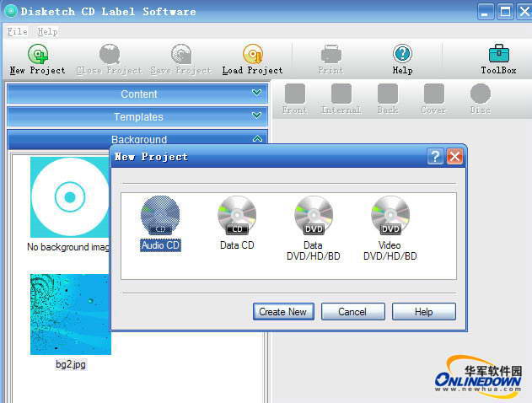This screenshot has width=532, height=403.
Task: Minimize the Disketch window
Action: pos(486,12)
